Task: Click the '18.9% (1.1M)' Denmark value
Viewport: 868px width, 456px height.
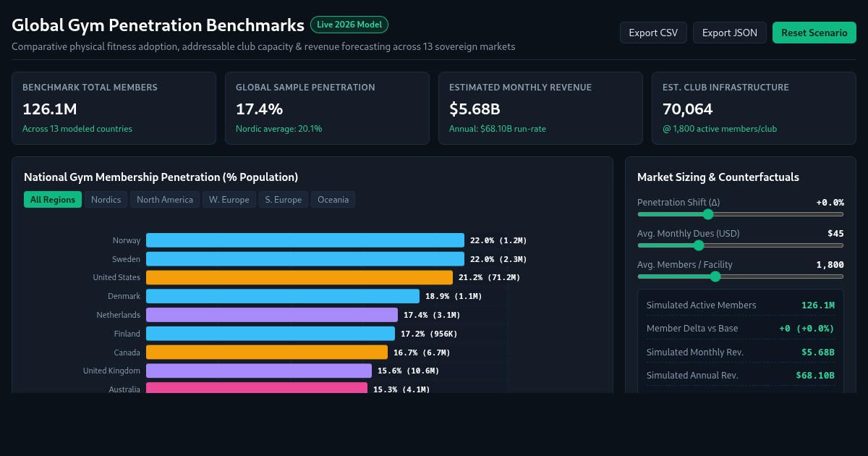Action: pyautogui.click(x=454, y=296)
